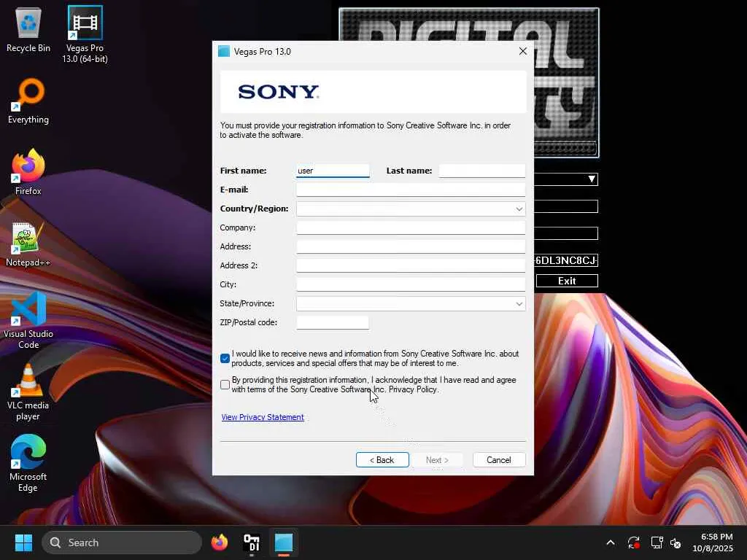Launch Microsoft Edge from desktop
Image resolution: width=747 pixels, height=560 pixels.
pyautogui.click(x=28, y=463)
